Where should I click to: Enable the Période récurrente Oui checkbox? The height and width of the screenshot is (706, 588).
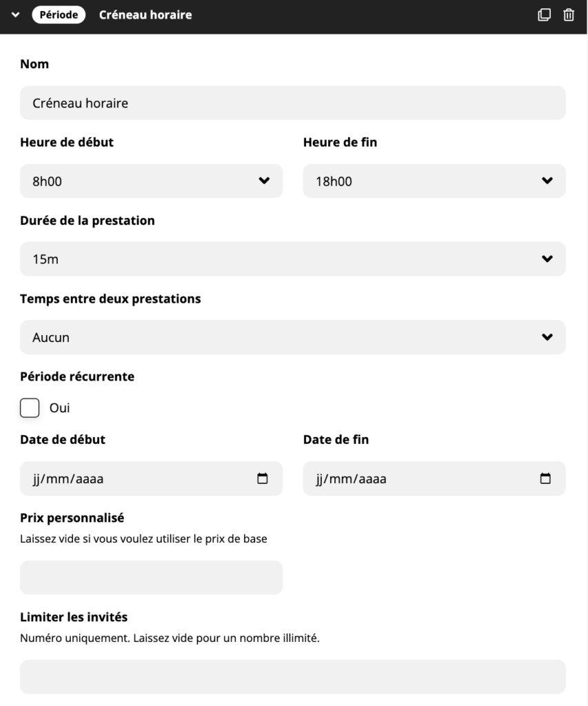[x=30, y=408]
